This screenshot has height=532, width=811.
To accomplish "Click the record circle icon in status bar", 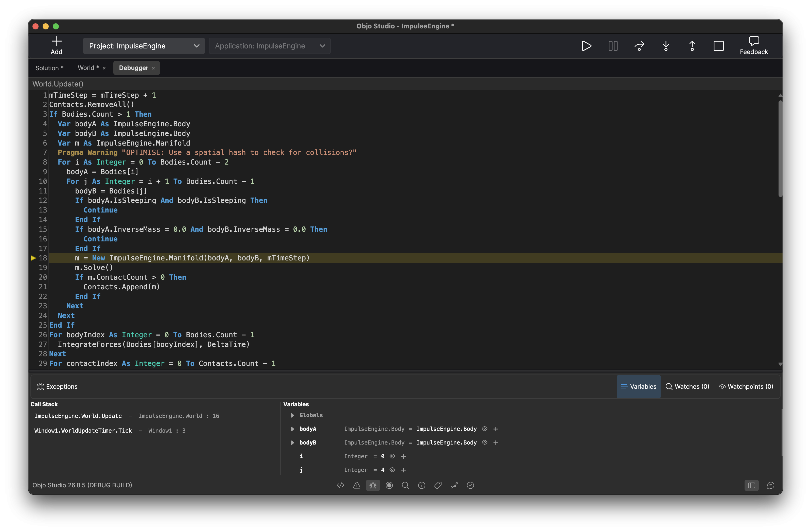I will click(x=389, y=485).
